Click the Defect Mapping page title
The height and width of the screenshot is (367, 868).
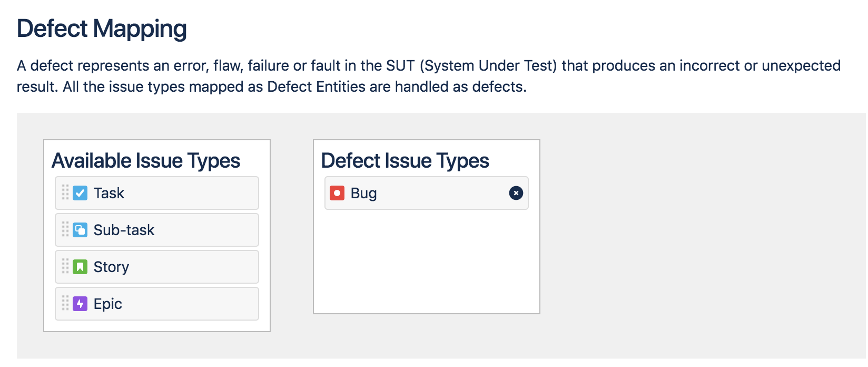tap(102, 28)
